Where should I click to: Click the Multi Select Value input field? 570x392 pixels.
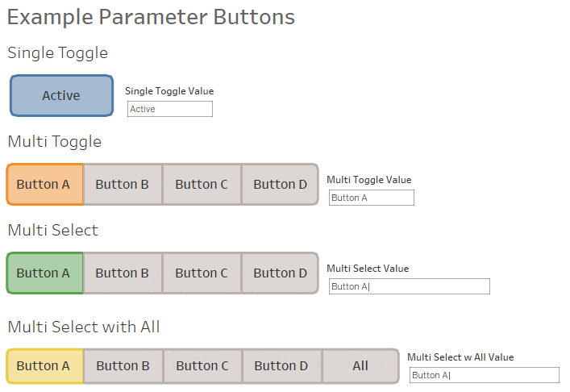pyautogui.click(x=410, y=286)
